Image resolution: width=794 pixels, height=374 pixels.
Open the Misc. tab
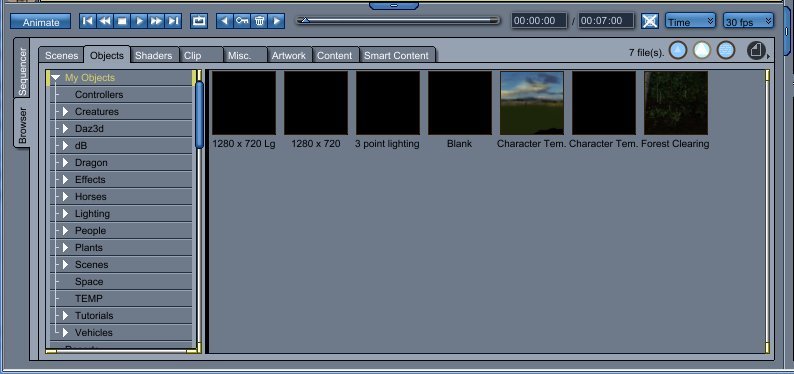coord(245,56)
